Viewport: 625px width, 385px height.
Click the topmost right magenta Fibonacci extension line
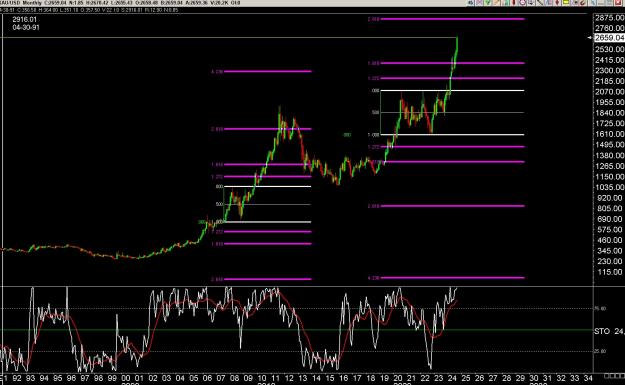[452, 19]
